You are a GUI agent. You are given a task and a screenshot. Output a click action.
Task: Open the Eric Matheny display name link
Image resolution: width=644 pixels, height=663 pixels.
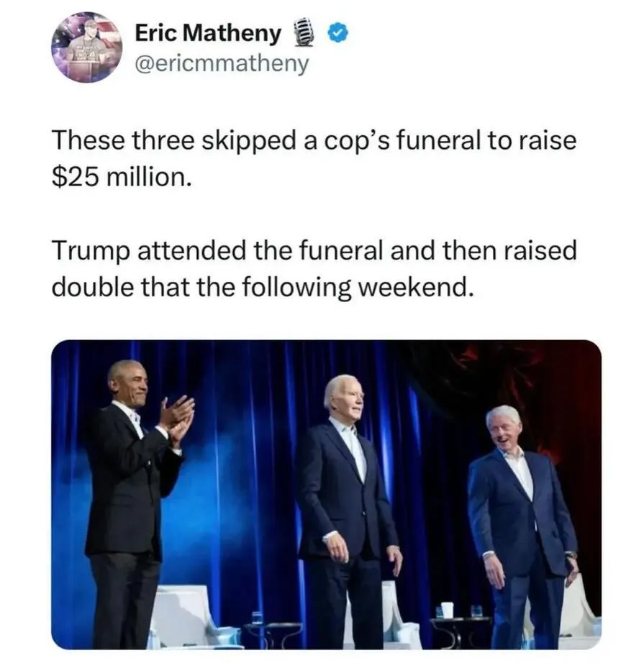point(208,33)
